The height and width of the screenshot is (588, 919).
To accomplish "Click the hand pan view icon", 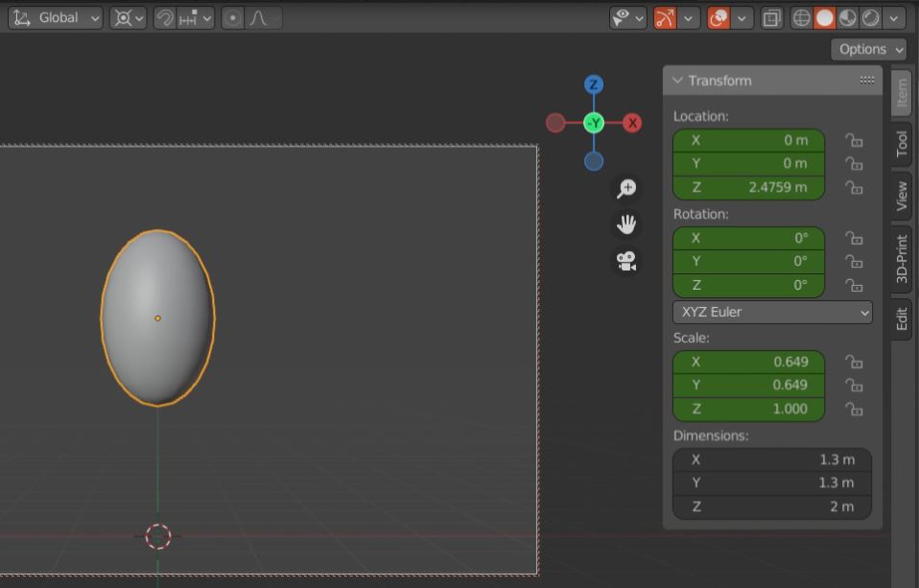I will click(x=626, y=224).
